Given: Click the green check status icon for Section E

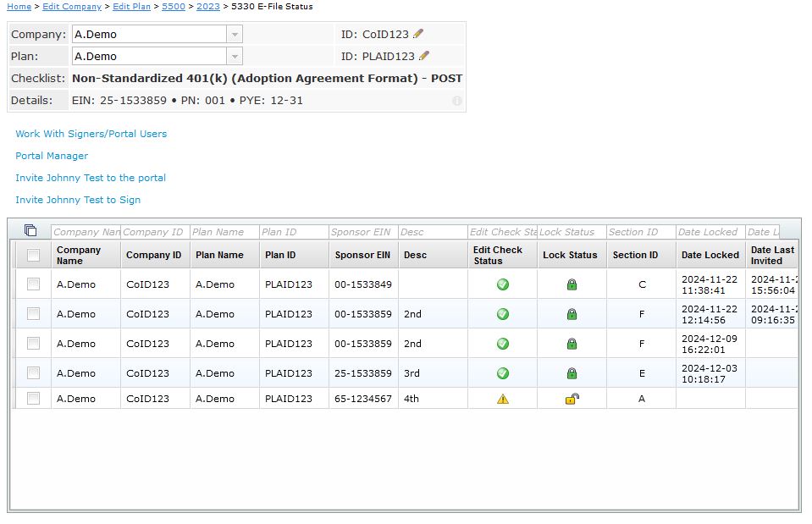Looking at the screenshot, I should tap(503, 373).
